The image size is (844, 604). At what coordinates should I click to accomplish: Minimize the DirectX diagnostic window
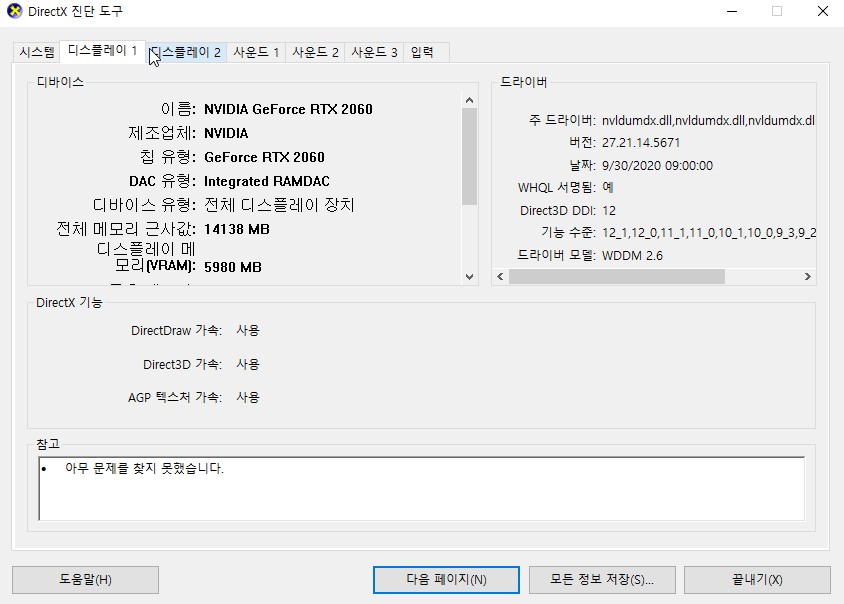click(732, 11)
